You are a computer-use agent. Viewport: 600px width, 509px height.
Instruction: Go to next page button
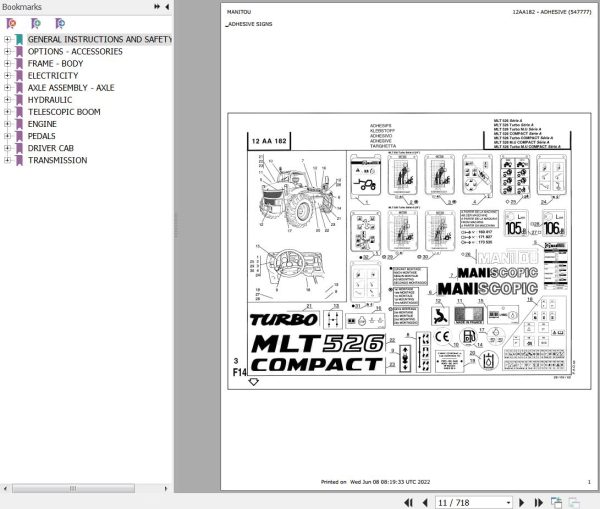[521, 502]
